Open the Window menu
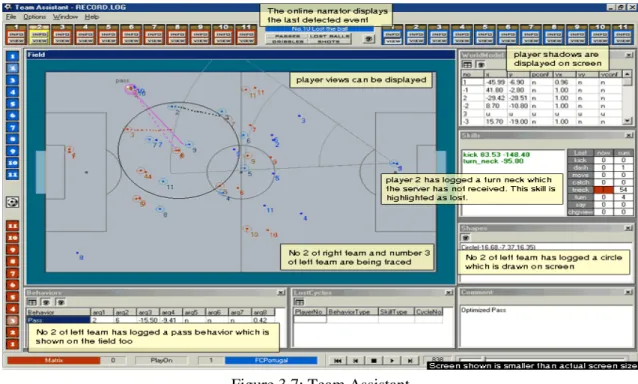638x384 pixels. 65,17
